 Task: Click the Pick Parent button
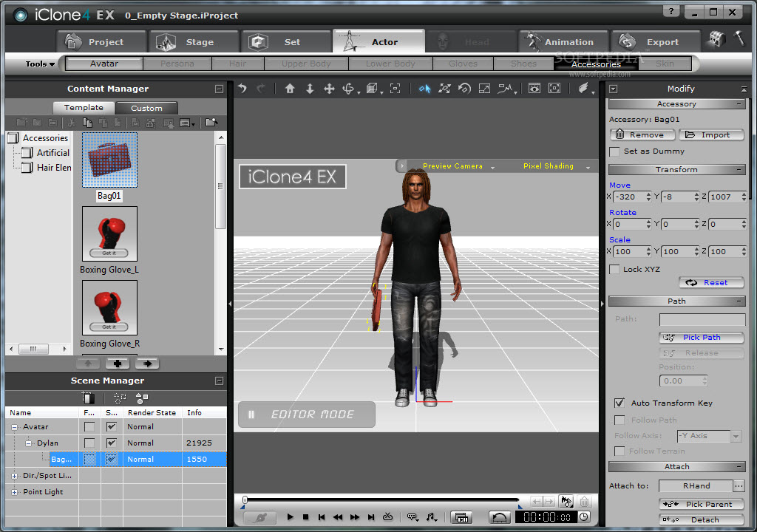coord(702,504)
